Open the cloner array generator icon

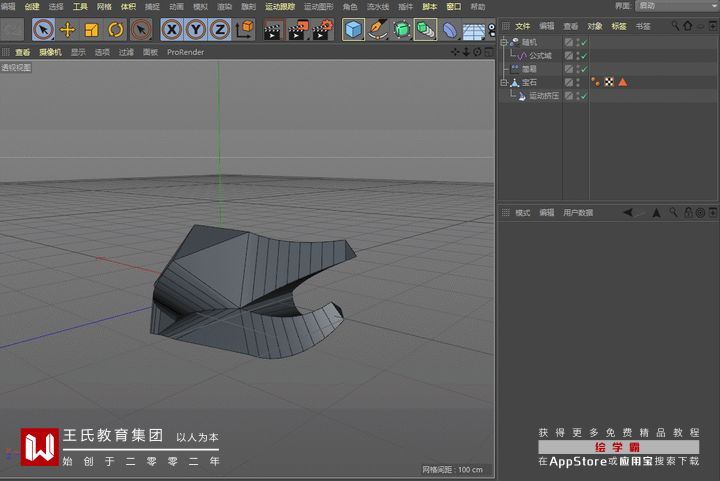click(426, 30)
